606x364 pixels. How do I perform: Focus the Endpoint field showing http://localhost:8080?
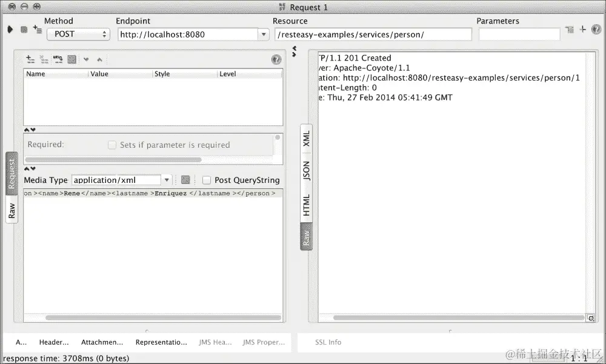[x=188, y=35]
